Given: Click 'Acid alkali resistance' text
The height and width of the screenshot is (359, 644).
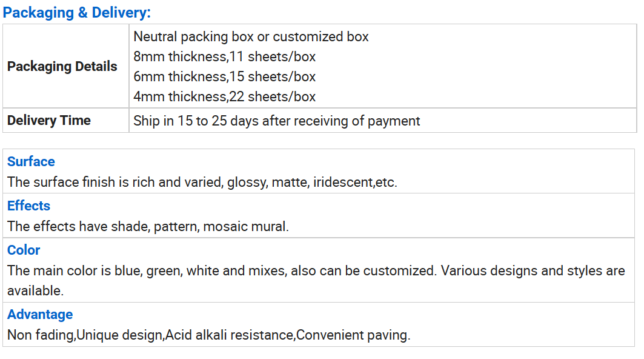Looking at the screenshot, I should point(230,335).
